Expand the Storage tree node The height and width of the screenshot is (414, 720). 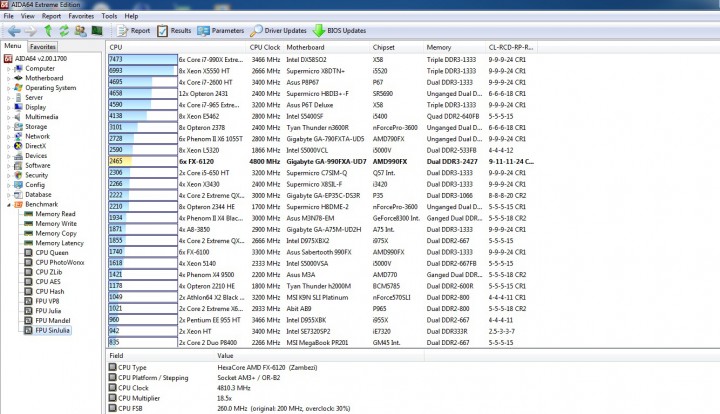point(8,127)
